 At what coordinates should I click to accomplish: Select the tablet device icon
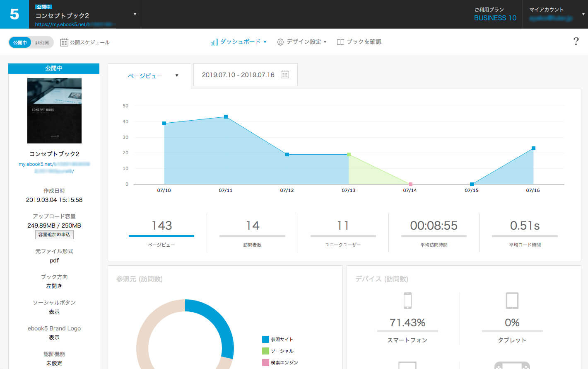512,301
